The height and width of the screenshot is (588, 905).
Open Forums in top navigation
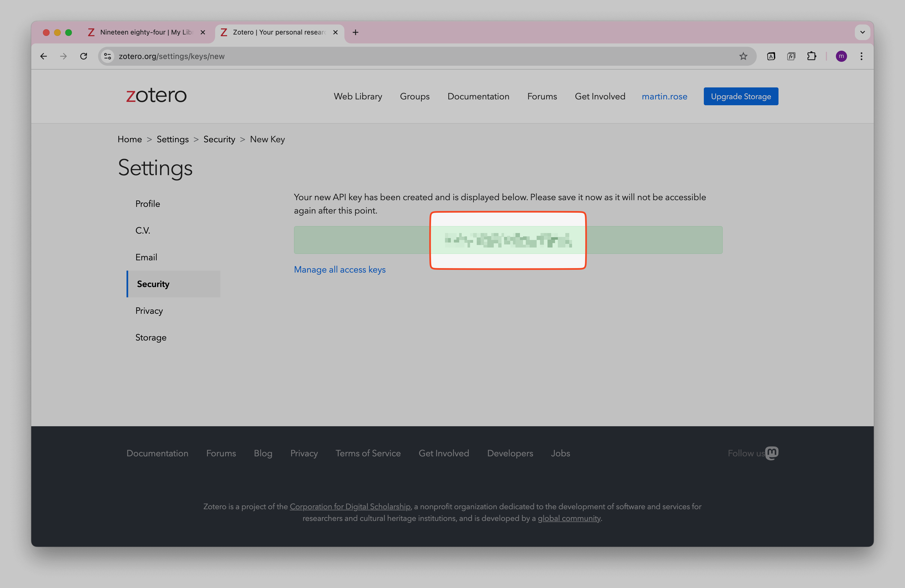tap(542, 97)
